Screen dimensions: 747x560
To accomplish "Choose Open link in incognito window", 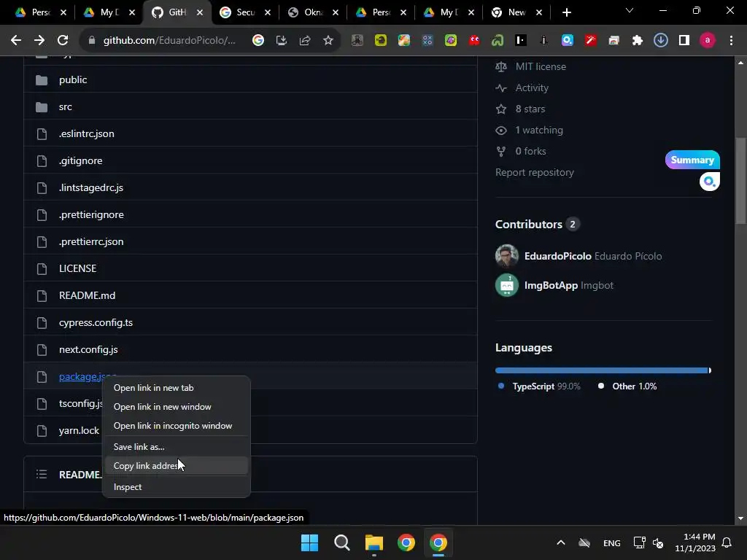I will pos(177,426).
